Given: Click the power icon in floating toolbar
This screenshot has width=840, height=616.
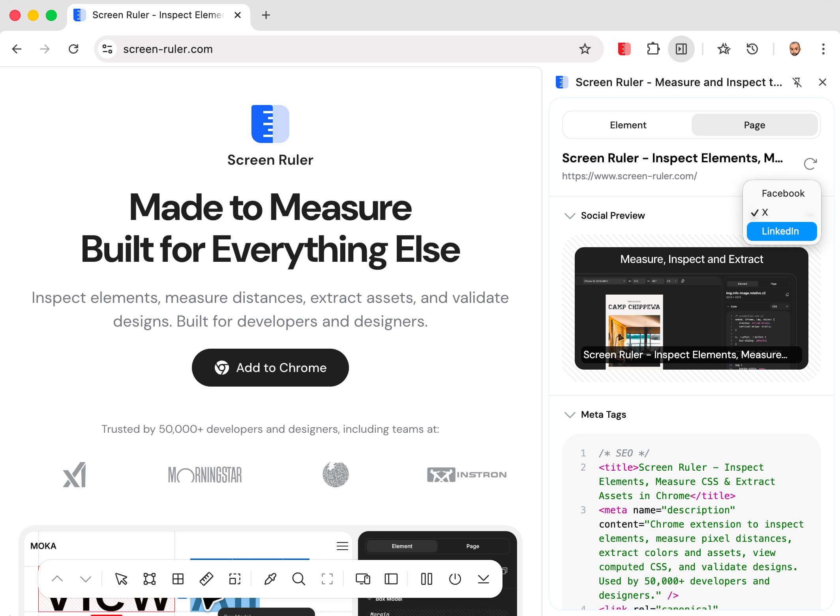Looking at the screenshot, I should (x=455, y=579).
